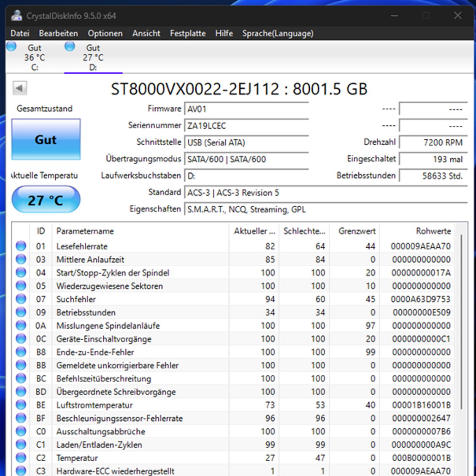This screenshot has width=476, height=476.
Task: Click status icon of Beschleunigungssensor-Fehlerrate row
Action: tap(21, 418)
